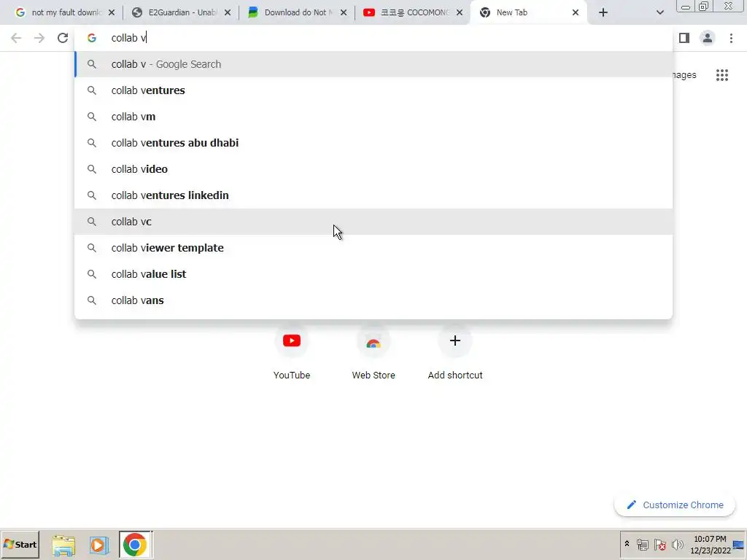The width and height of the screenshot is (747, 560).
Task: Click the Show desktop tray icon
Action: pyautogui.click(x=739, y=544)
